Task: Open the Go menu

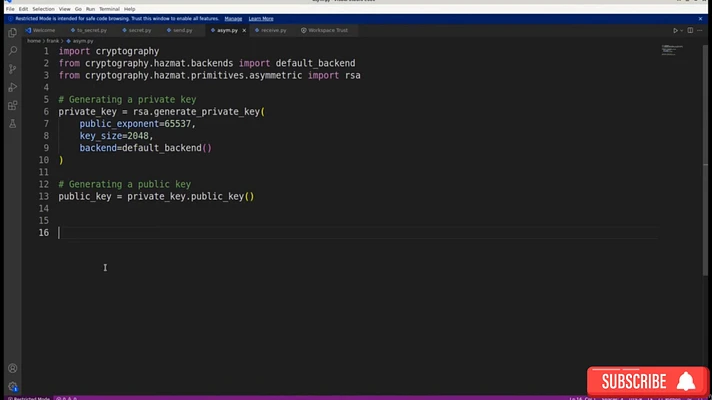Action: pos(78,9)
